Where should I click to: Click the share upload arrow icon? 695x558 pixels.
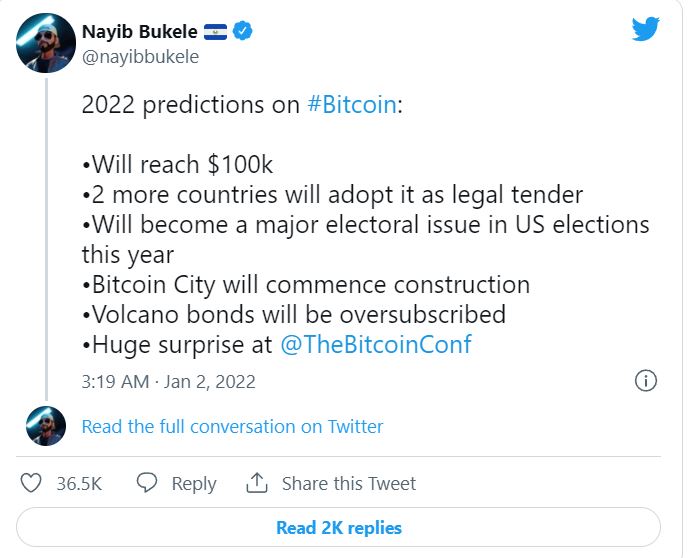257,483
